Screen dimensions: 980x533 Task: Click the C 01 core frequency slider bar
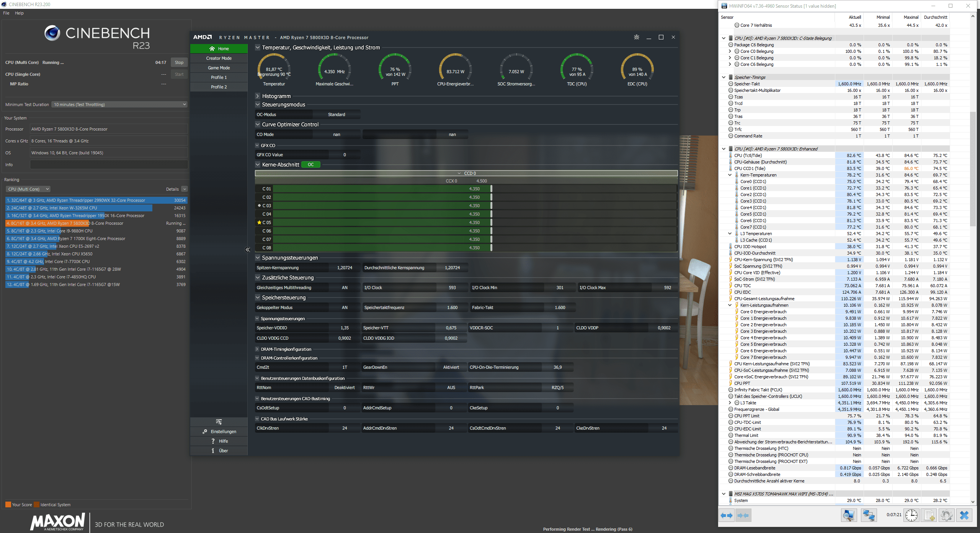[x=475, y=189]
